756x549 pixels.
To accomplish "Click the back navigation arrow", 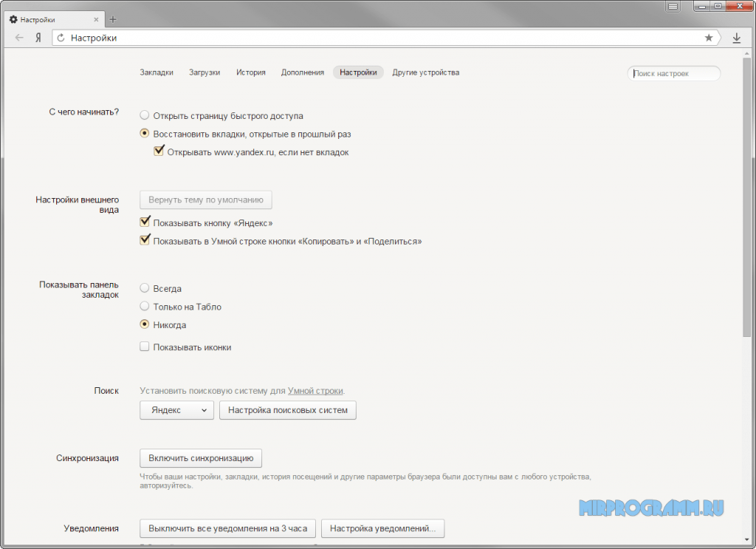I will click(18, 37).
